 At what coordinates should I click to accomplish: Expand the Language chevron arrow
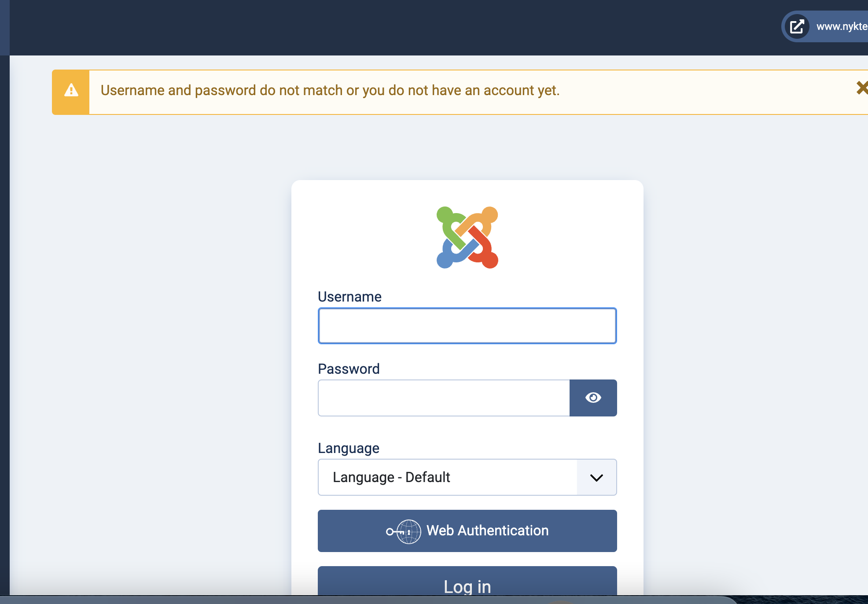[x=596, y=478]
